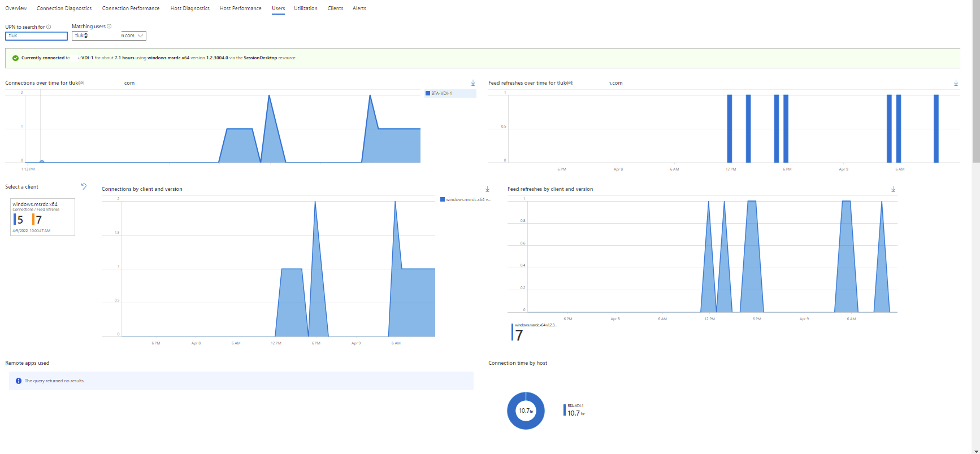Click info icon in Remote apps no results
The height and width of the screenshot is (454, 980).
(x=19, y=381)
